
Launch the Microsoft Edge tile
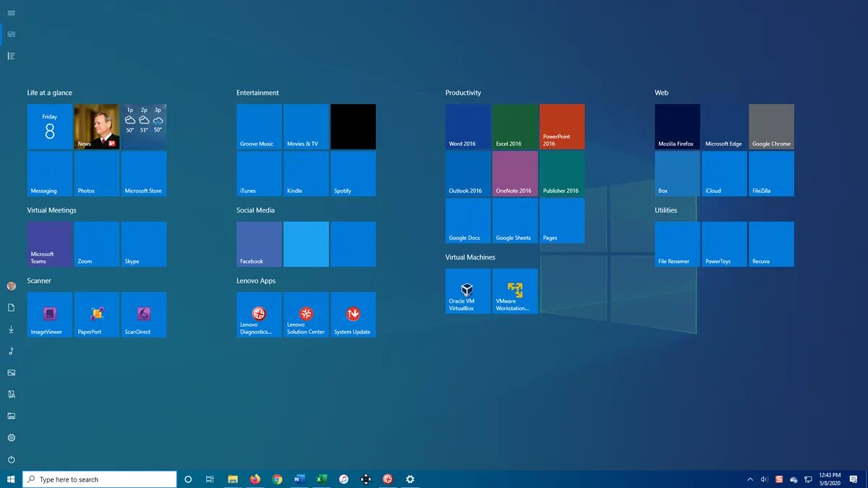[x=724, y=127]
